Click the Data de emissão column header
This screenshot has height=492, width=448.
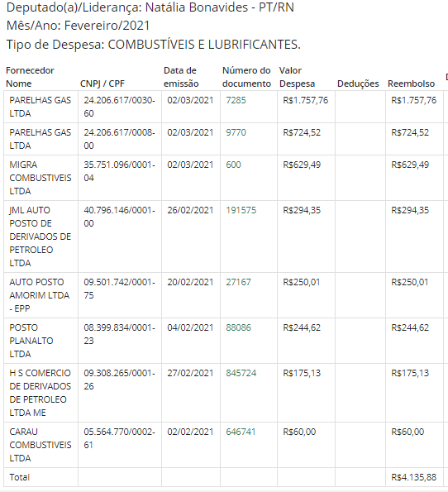(181, 77)
